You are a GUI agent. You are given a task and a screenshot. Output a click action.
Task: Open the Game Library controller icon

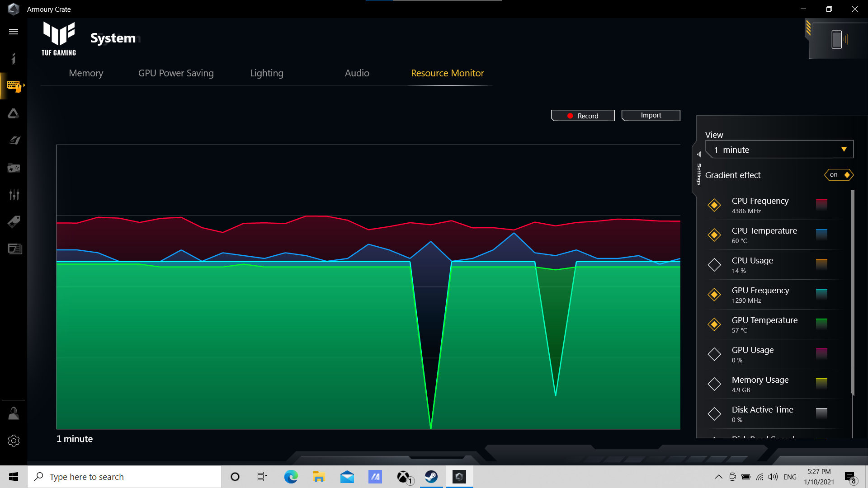click(14, 168)
